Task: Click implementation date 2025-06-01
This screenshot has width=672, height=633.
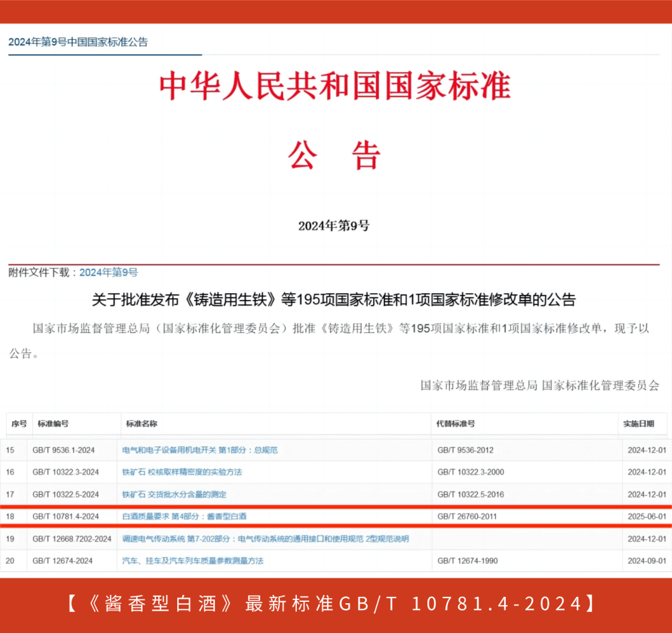Action: [647, 517]
